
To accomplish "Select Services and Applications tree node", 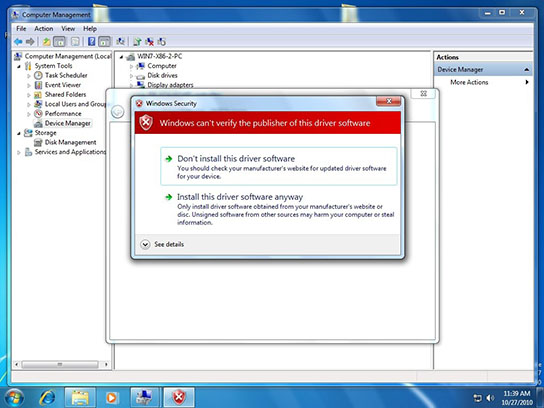I will (x=70, y=152).
